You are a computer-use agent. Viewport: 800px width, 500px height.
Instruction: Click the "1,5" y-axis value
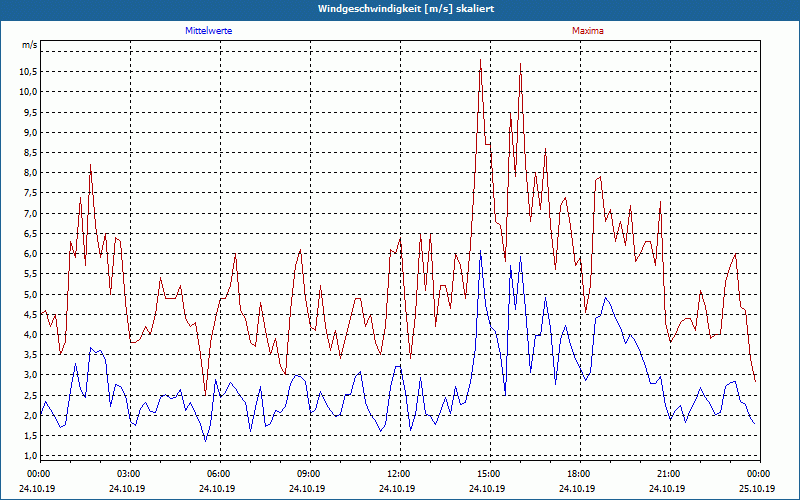click(x=30, y=436)
